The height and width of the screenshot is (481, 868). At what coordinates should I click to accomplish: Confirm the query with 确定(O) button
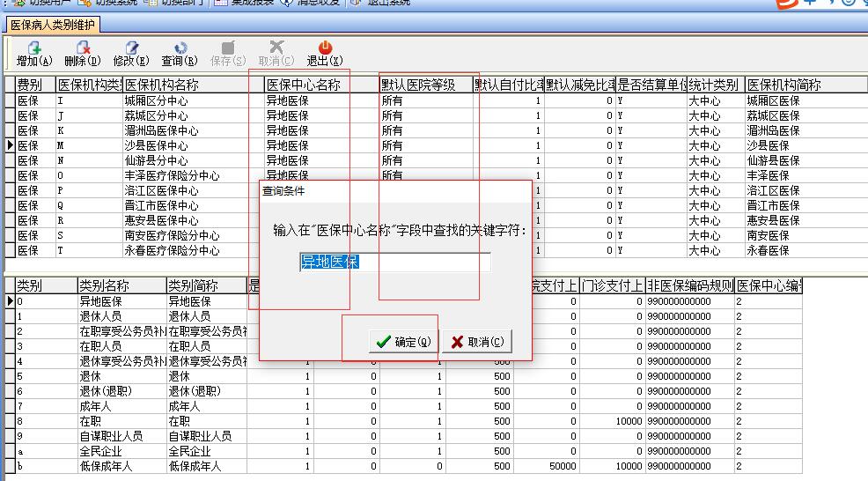click(x=403, y=342)
